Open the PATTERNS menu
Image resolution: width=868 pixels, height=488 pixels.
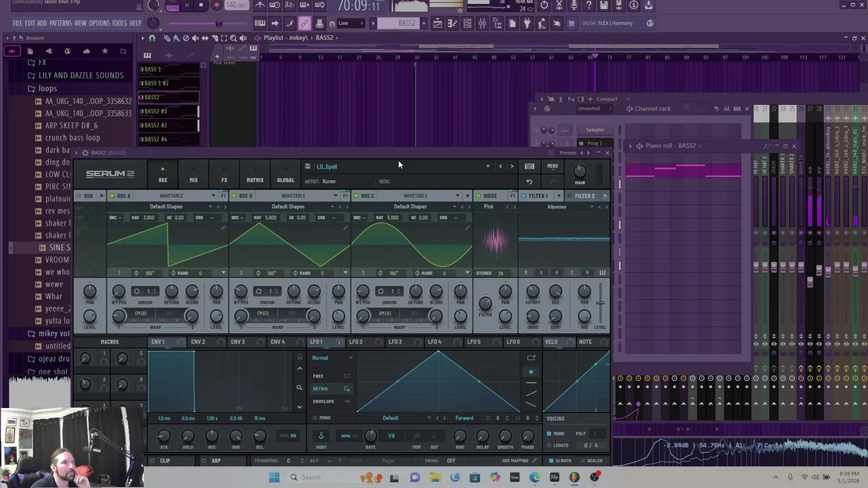[x=60, y=23]
